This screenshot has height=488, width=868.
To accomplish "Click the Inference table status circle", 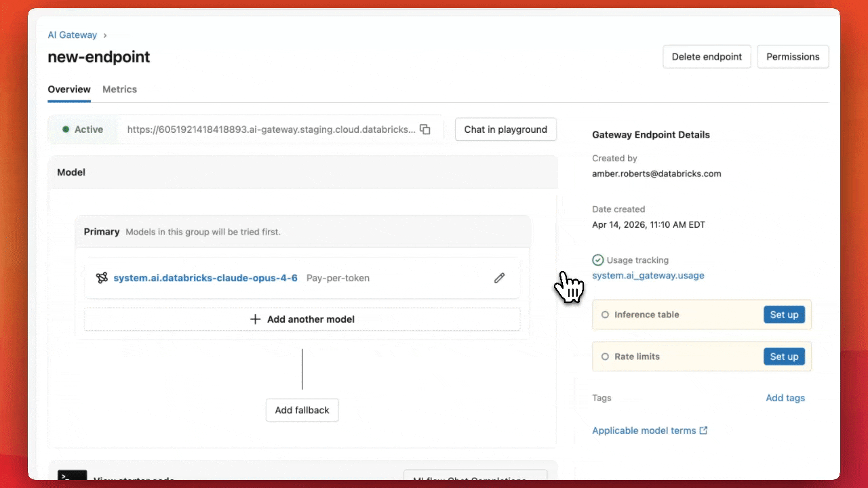I will point(605,315).
